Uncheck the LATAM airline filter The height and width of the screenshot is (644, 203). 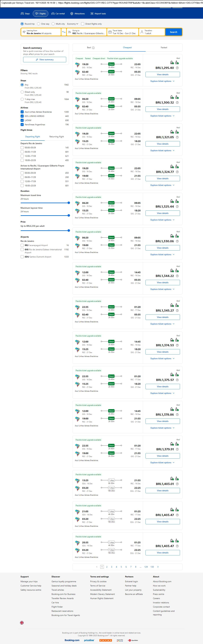pyautogui.click(x=22, y=120)
